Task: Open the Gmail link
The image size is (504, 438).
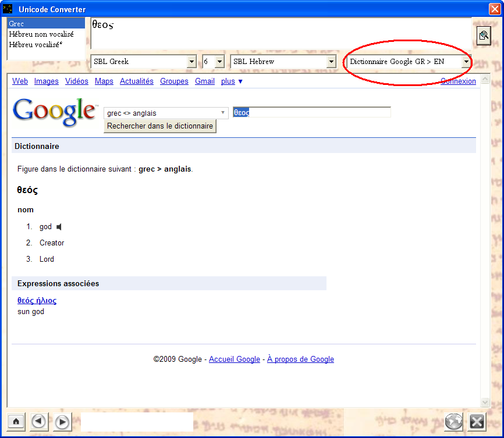Action: [205, 81]
